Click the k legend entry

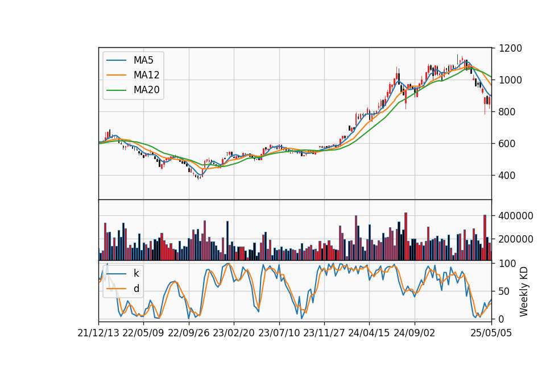(x=123, y=273)
